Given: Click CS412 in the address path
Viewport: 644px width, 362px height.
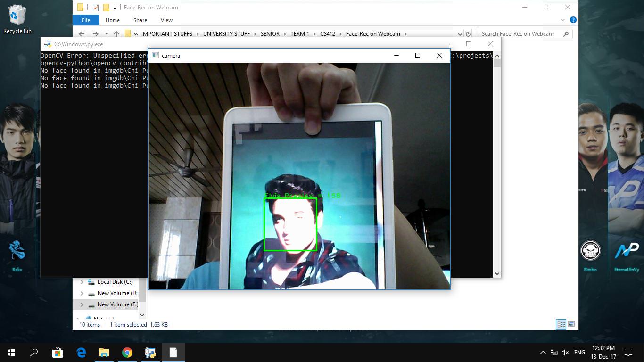Looking at the screenshot, I should [x=328, y=34].
